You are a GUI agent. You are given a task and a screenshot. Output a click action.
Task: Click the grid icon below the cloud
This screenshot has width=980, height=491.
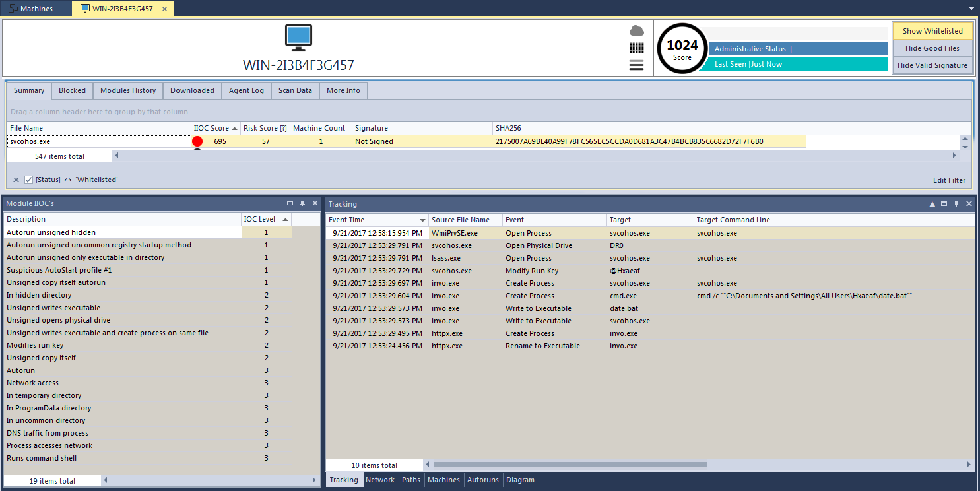pyautogui.click(x=636, y=48)
